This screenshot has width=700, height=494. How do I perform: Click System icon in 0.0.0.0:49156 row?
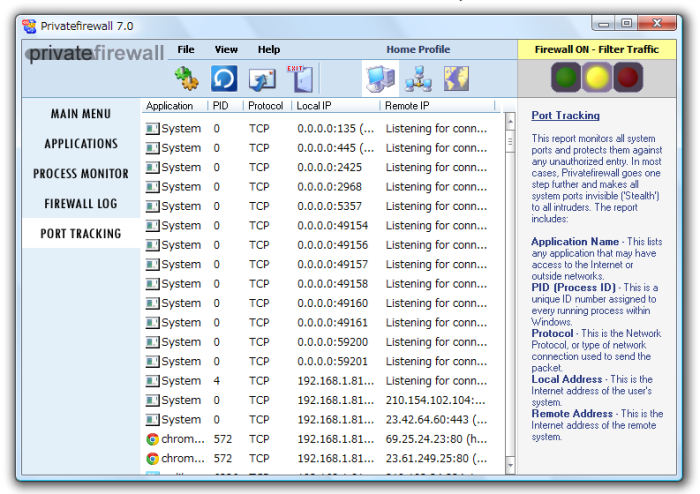(x=152, y=245)
